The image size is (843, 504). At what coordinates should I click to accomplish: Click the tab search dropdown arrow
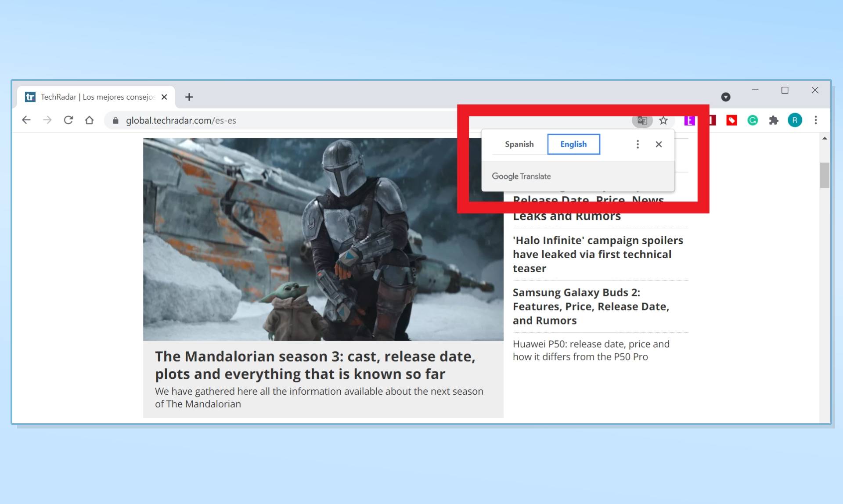[726, 97]
